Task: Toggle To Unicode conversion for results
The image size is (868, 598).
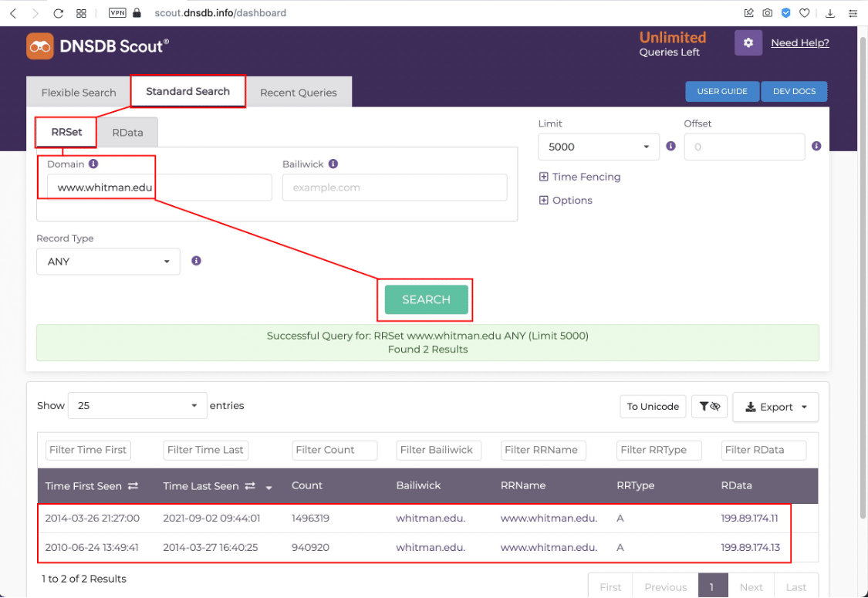Action: click(653, 407)
